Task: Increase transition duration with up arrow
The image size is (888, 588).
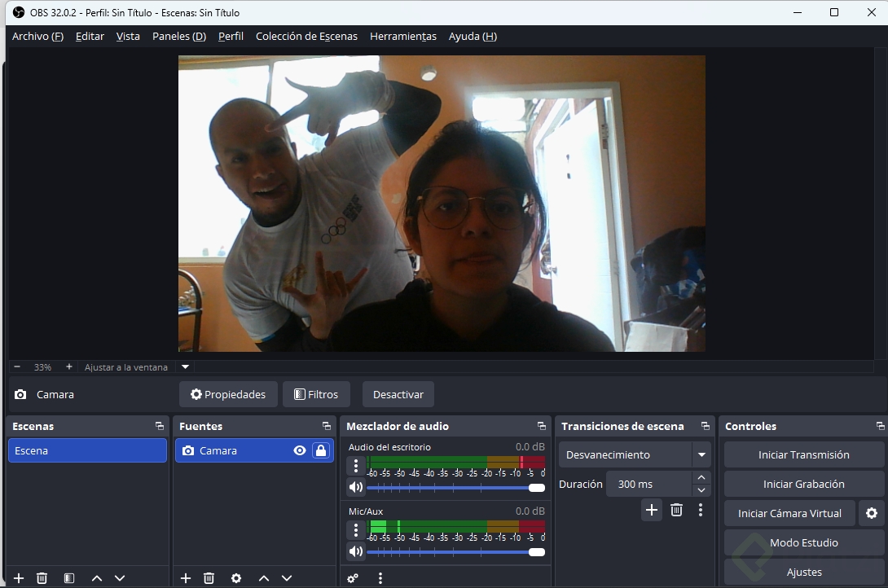Action: tap(701, 477)
